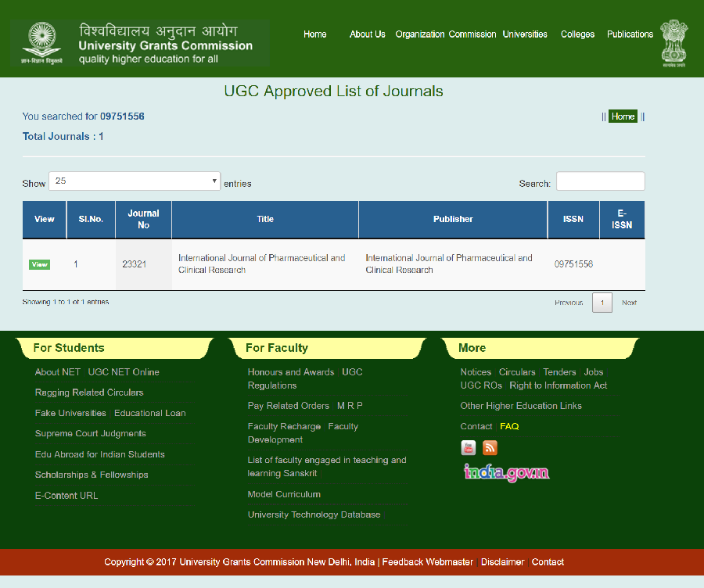The width and height of the screenshot is (704, 588).
Task: Click the UGC Approved List of Journals heading
Action: (x=333, y=91)
